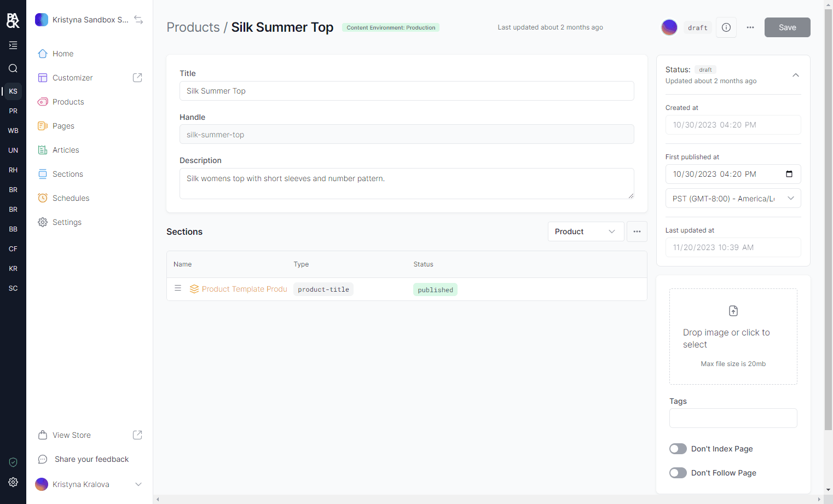
Task: Open Schedules from the sidebar
Action: click(71, 198)
